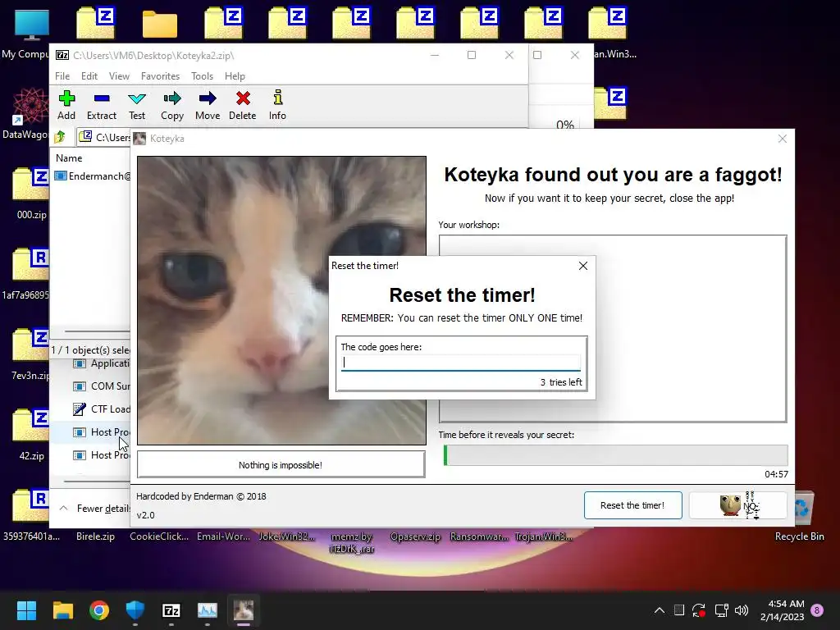Select the Joke.Win32 desktop label

pyautogui.click(x=287, y=536)
